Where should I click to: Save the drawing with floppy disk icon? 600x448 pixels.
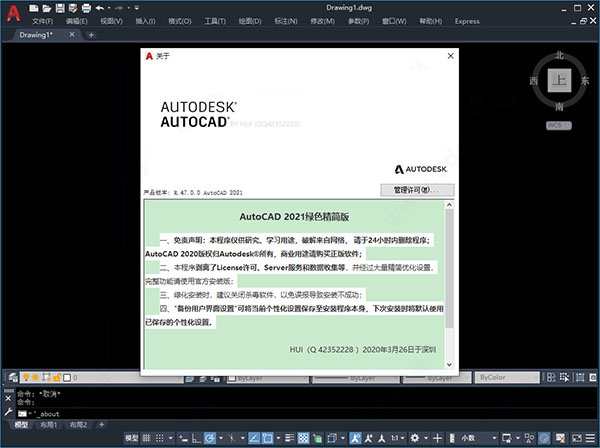click(x=60, y=8)
